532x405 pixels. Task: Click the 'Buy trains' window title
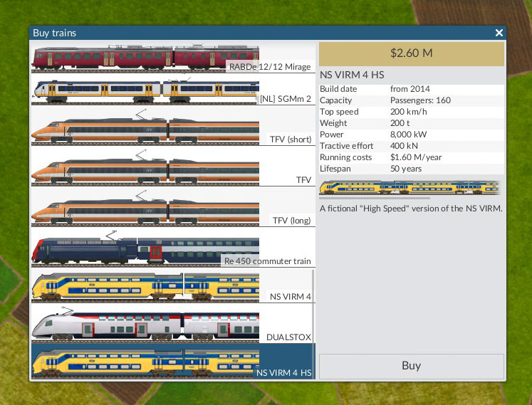55,33
